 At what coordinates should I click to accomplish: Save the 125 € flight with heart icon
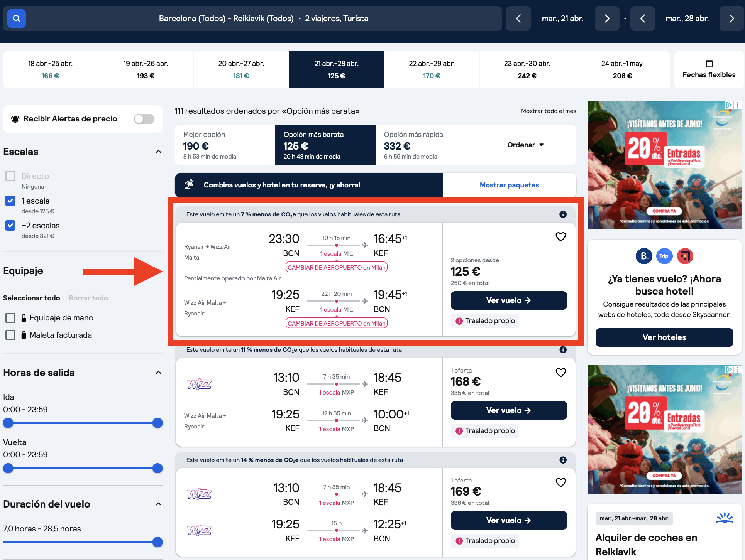(x=560, y=237)
